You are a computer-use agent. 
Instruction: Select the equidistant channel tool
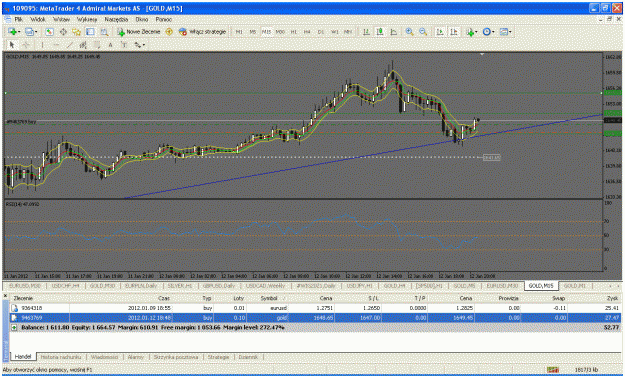click(x=83, y=45)
